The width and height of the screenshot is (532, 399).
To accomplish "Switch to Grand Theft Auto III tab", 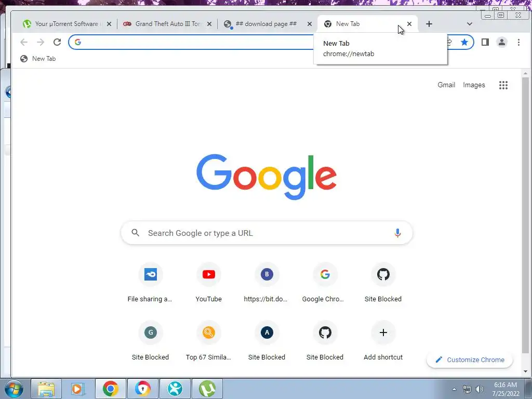I will click(x=166, y=24).
